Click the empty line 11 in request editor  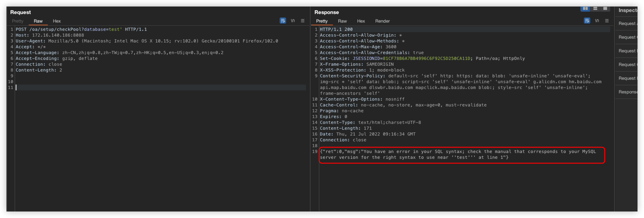point(160,88)
